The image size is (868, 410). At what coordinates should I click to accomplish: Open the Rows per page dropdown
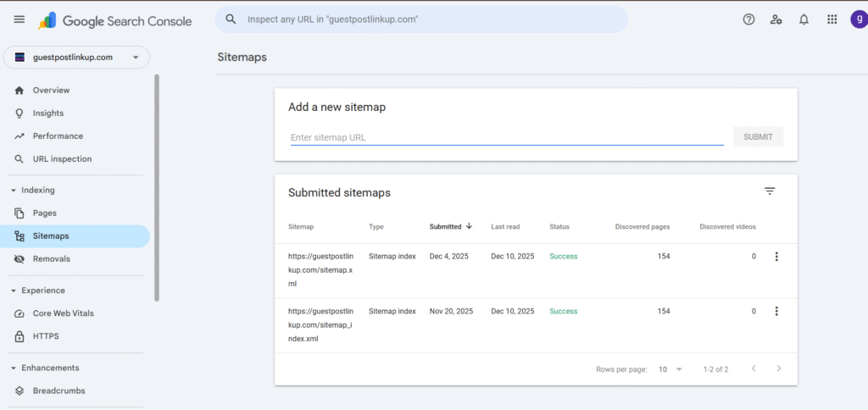(x=670, y=369)
